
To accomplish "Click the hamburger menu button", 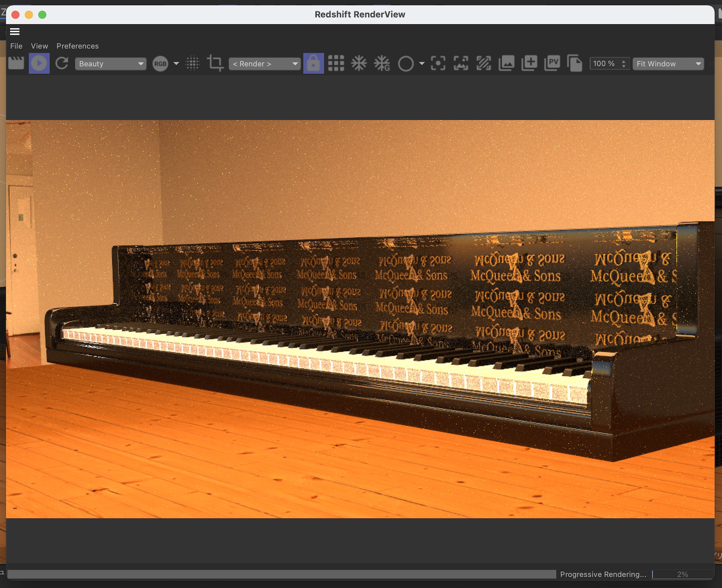I will click(x=15, y=32).
